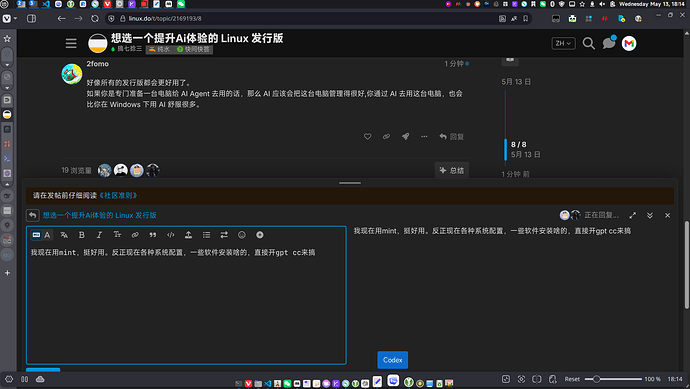Insert preformatted code in composer
The image size is (690, 389).
coord(171,235)
